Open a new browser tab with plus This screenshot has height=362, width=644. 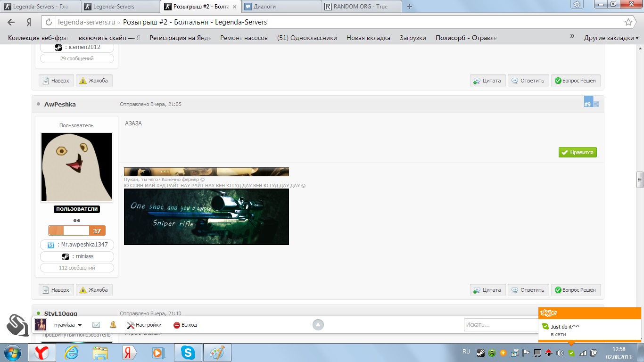(x=409, y=7)
